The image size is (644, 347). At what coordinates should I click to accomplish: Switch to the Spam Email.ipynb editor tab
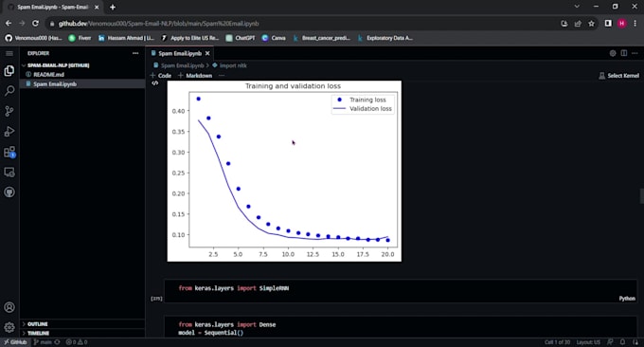pos(180,53)
